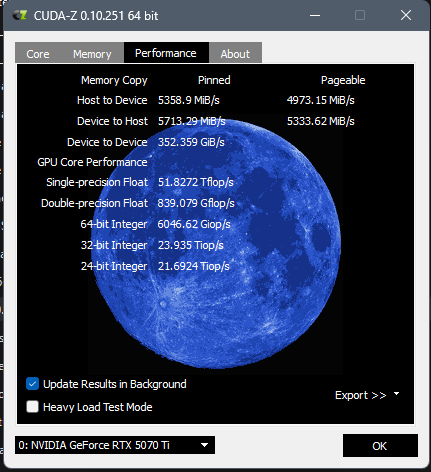Click the Device to Device bandwidth value

(191, 142)
